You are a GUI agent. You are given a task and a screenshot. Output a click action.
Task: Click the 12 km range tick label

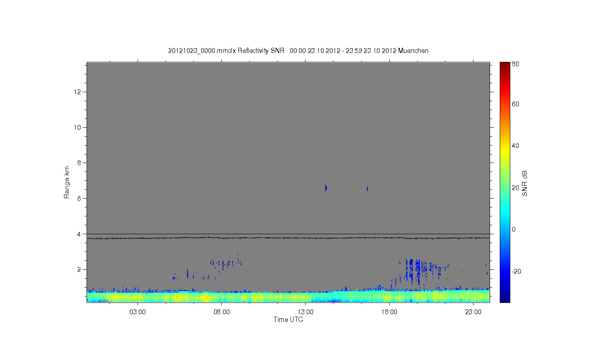78,92
